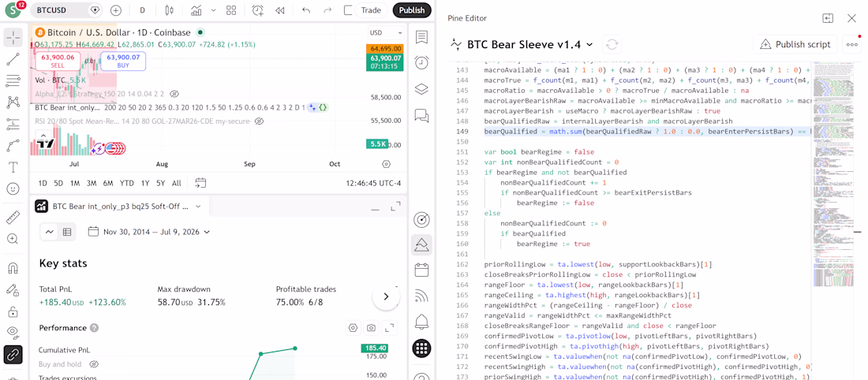This screenshot has height=380, width=868.
Task: Take snapshot of Performance chart
Action: coord(372,328)
